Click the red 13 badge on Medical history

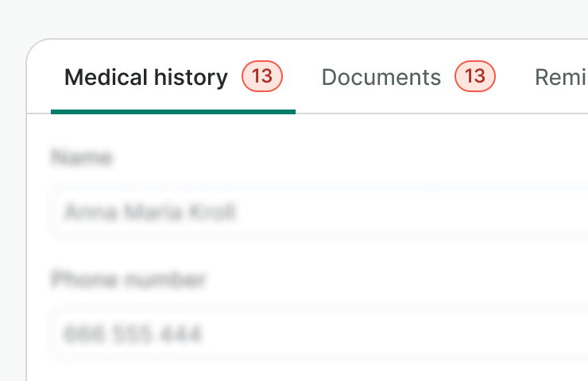[262, 76]
